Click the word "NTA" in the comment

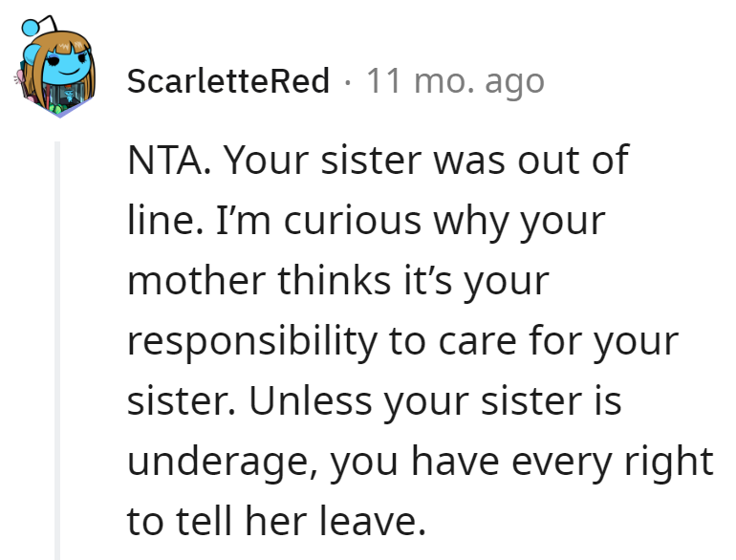tap(165, 161)
